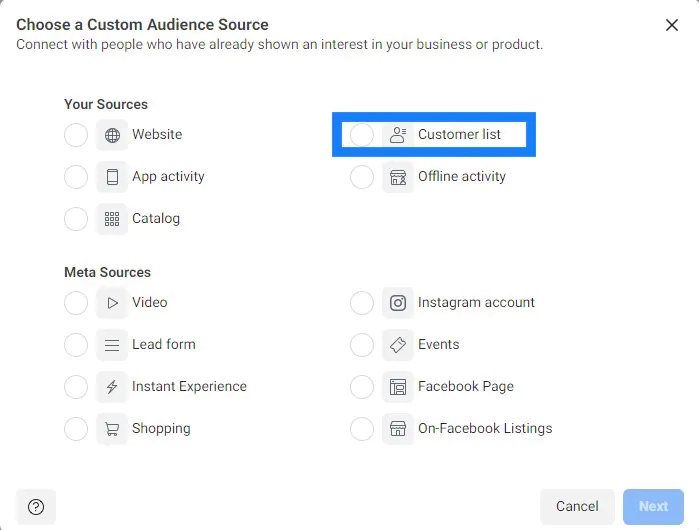
Task: Pick the Facebook Page radio button
Action: click(362, 387)
